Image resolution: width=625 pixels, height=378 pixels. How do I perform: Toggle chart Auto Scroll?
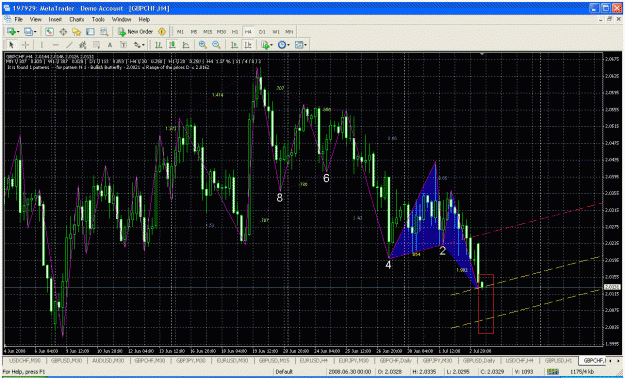click(x=234, y=45)
